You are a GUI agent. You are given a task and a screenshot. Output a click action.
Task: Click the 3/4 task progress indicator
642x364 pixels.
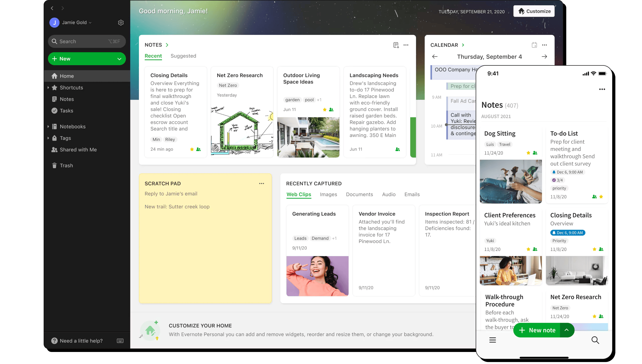[558, 180]
